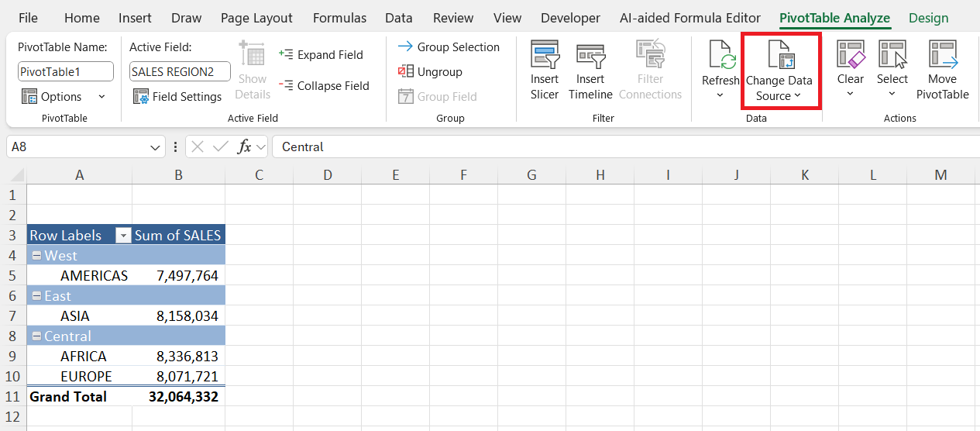Click the insert function fx icon

click(x=244, y=147)
